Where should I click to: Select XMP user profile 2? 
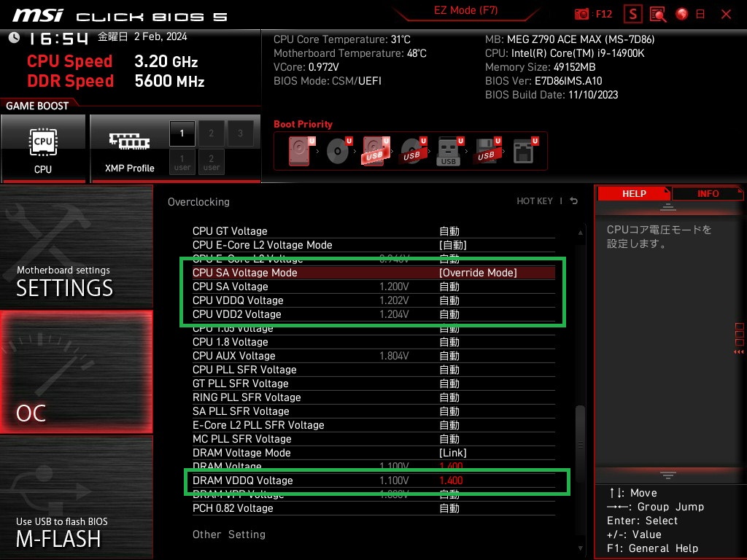211,162
